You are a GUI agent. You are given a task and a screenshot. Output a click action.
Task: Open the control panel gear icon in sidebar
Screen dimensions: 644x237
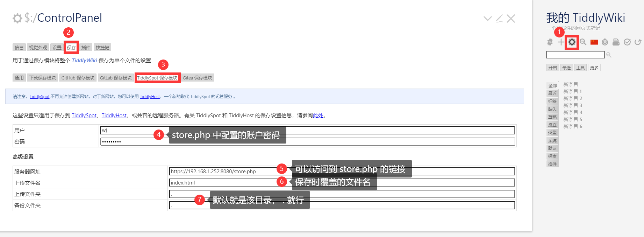[572, 42]
